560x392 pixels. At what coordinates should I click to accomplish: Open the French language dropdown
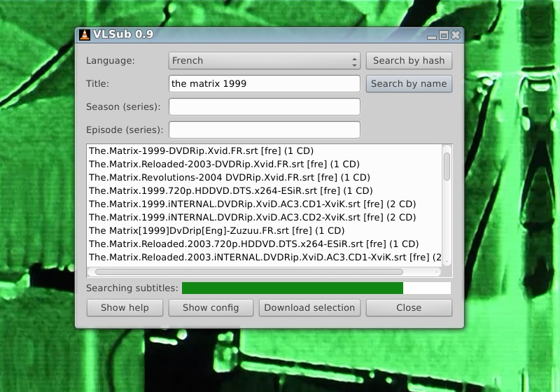pos(264,61)
